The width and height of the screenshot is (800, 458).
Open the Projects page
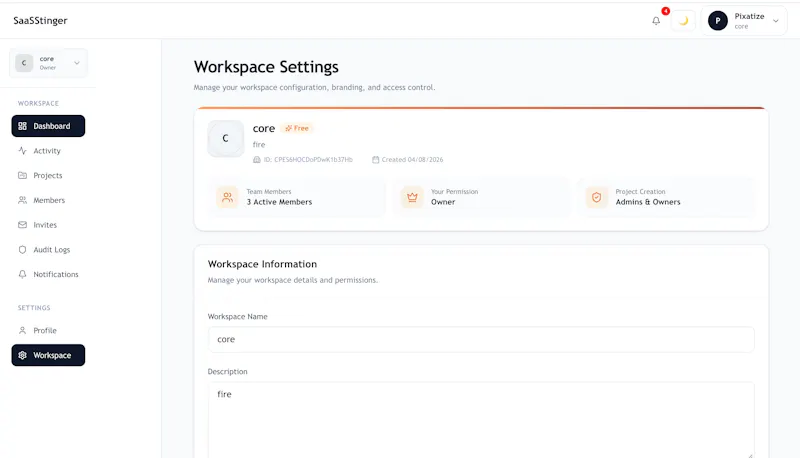(48, 175)
